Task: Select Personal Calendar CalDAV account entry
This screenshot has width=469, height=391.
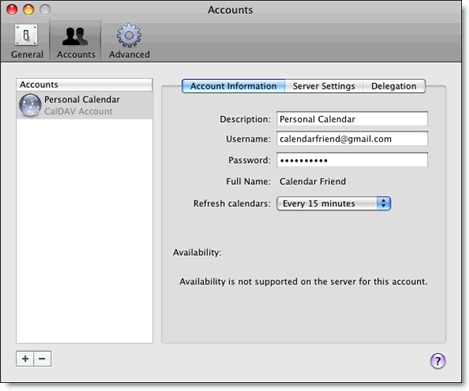Action: tap(85, 105)
